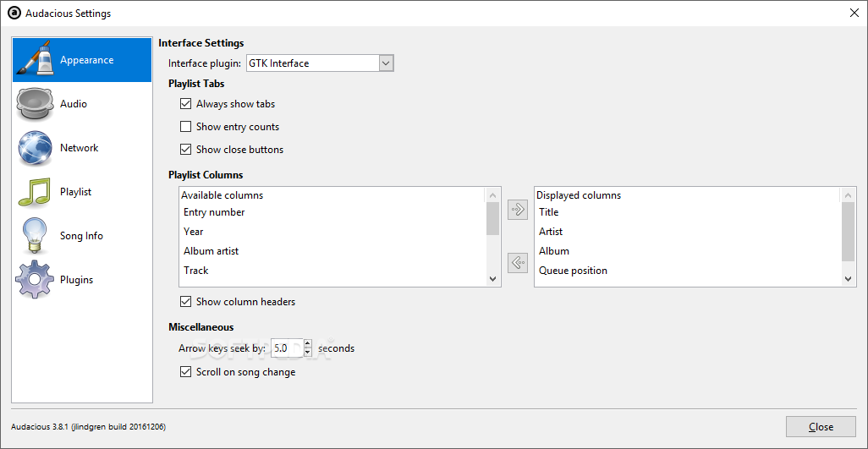Decrease arrow keys seek value
868x449 pixels.
[x=308, y=353]
